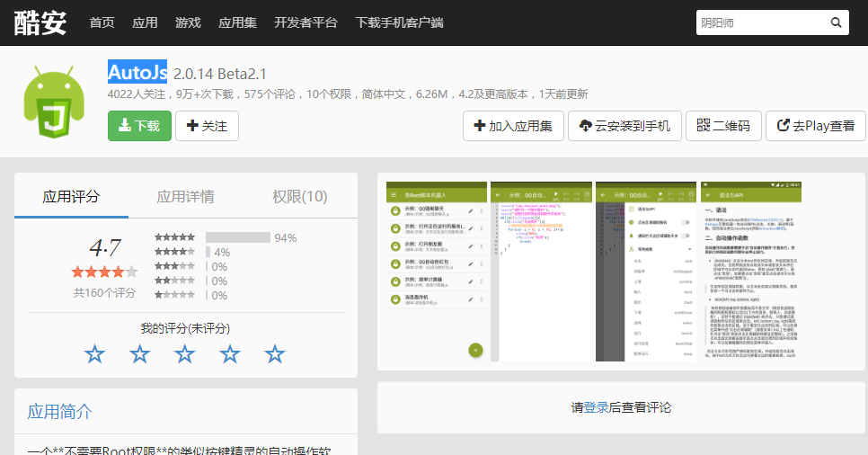868x455 pixels.
Task: Rate the app five stars
Action: click(x=275, y=354)
